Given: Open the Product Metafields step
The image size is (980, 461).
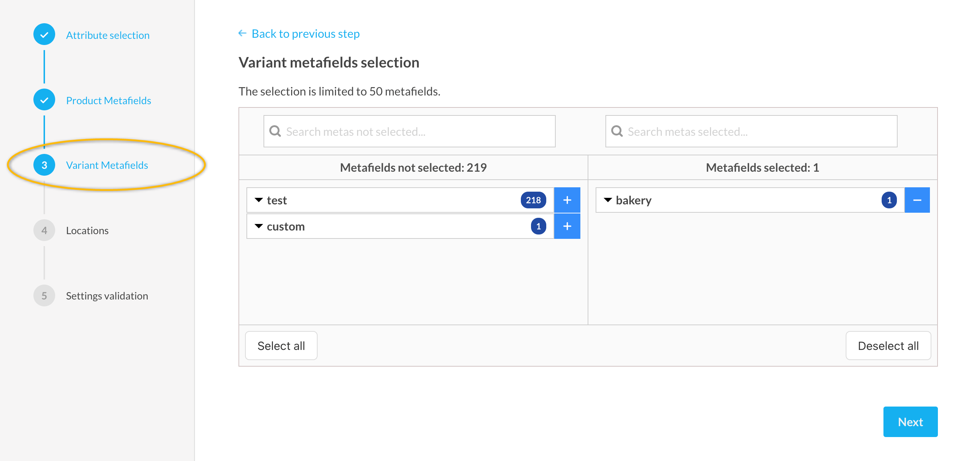Looking at the screenshot, I should [109, 101].
